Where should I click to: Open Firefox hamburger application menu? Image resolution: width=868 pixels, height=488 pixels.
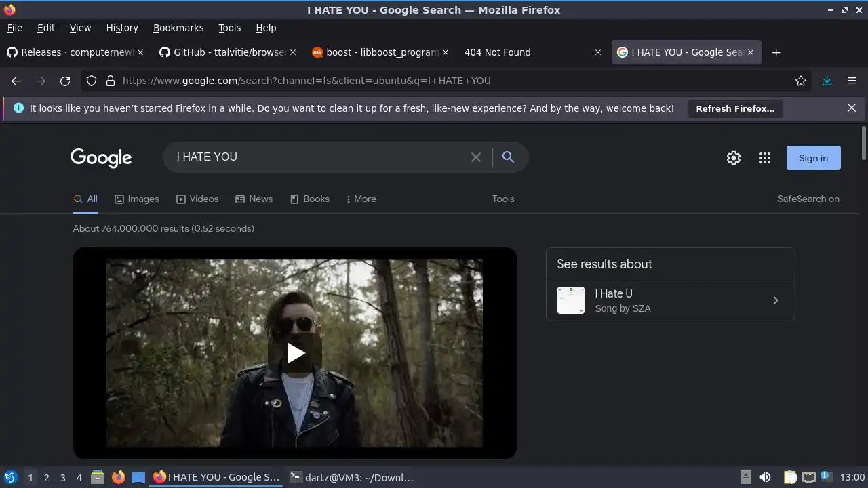point(852,81)
